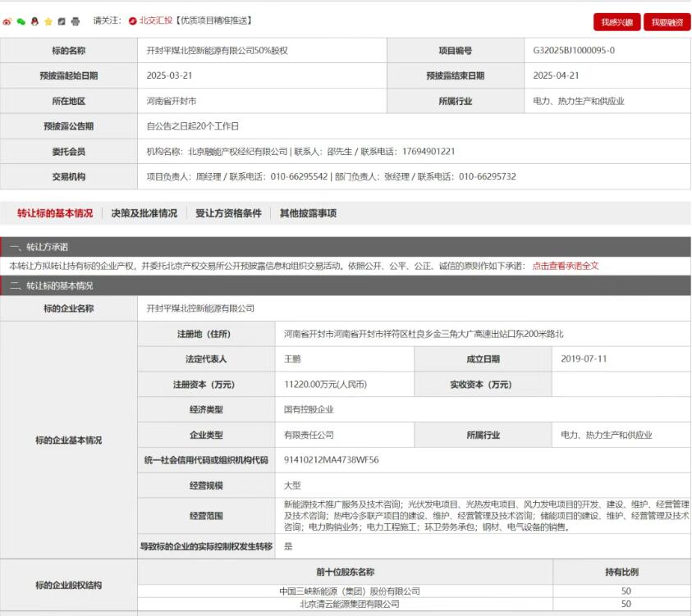Open the 点击查看承诺全文 link
This screenshot has width=692, height=616.
pyautogui.click(x=566, y=266)
